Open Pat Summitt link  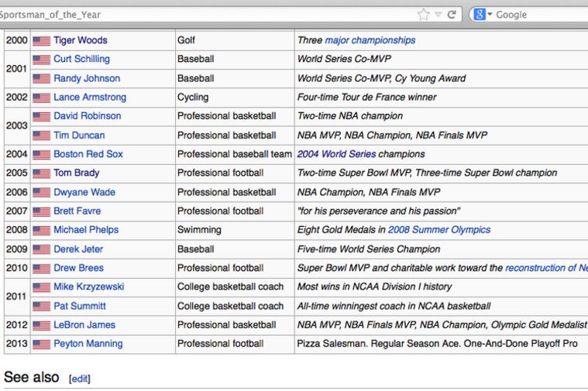coord(80,307)
